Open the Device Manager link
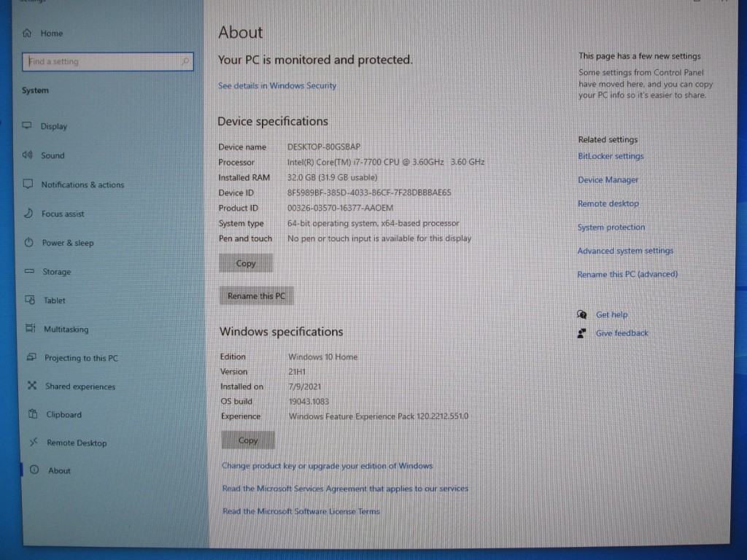747x560 pixels. point(608,180)
